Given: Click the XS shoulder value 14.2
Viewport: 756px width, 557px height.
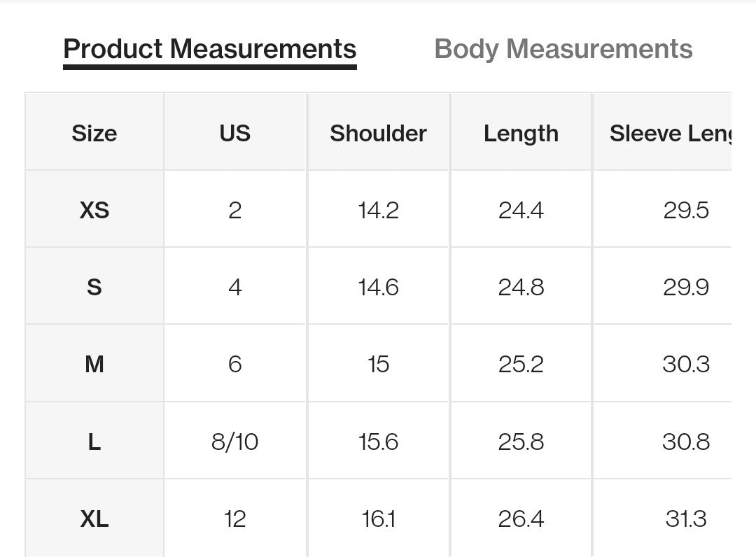Looking at the screenshot, I should [378, 210].
